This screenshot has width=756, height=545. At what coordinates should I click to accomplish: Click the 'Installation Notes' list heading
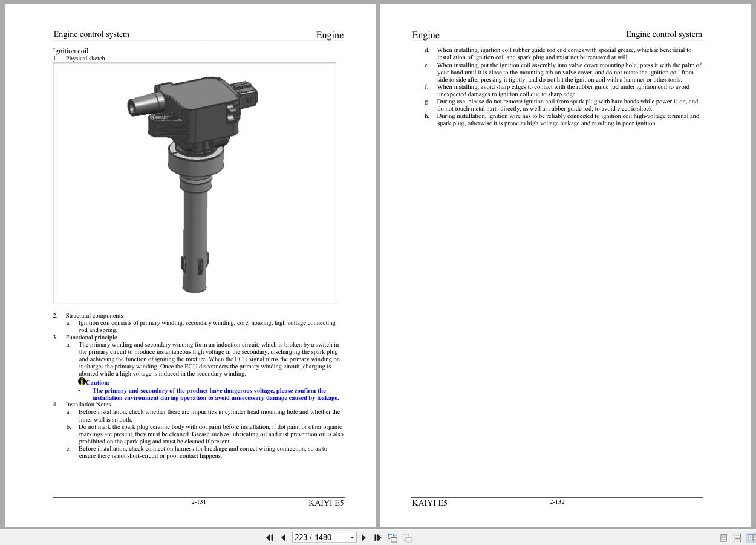[88, 404]
